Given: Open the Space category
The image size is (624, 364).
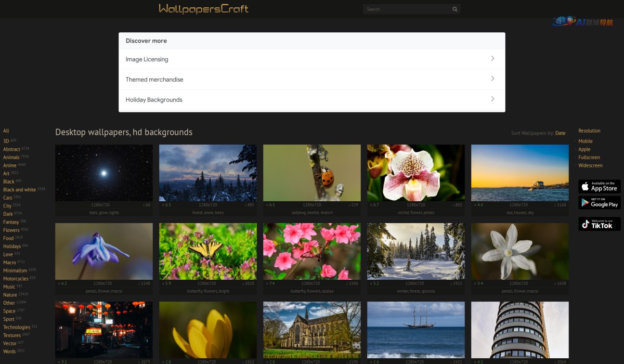Looking at the screenshot, I should (x=9, y=311).
